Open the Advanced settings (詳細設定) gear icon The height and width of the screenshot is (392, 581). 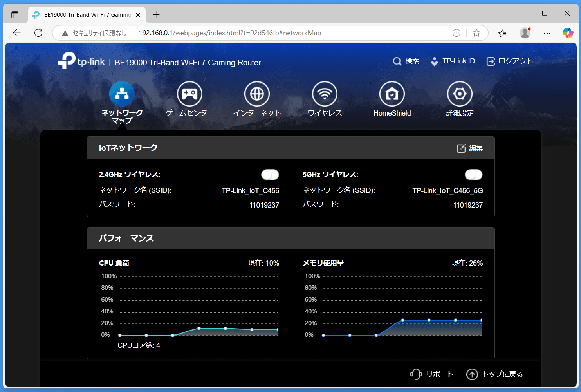(460, 94)
